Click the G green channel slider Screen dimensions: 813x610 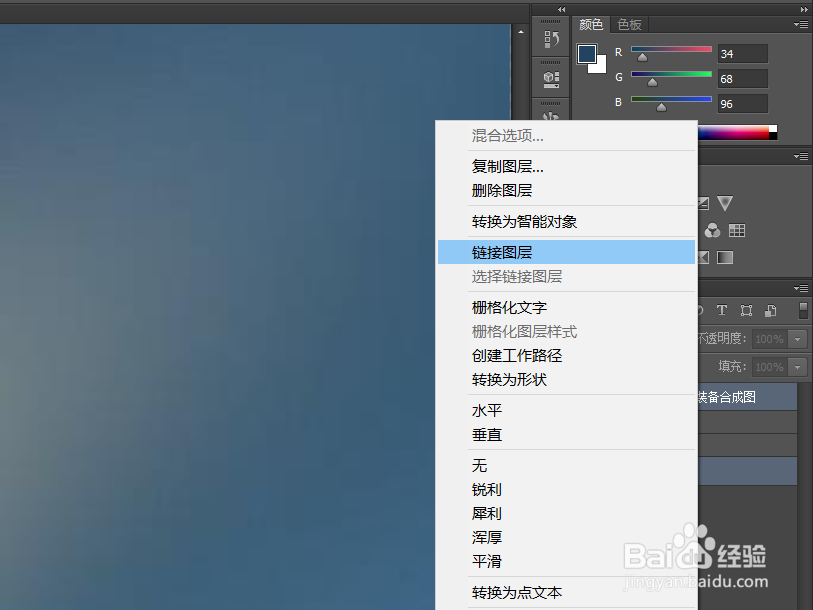(x=671, y=74)
